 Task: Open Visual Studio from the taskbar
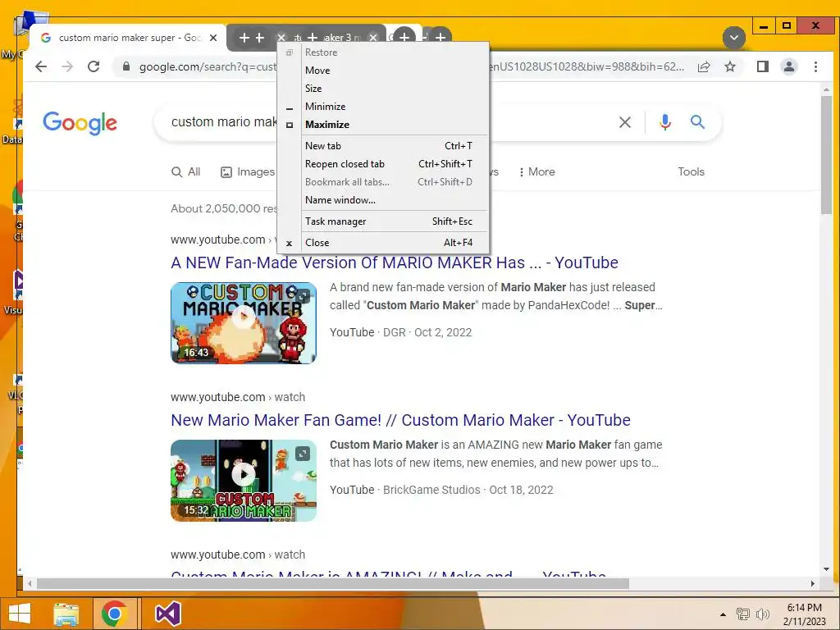tap(167, 614)
